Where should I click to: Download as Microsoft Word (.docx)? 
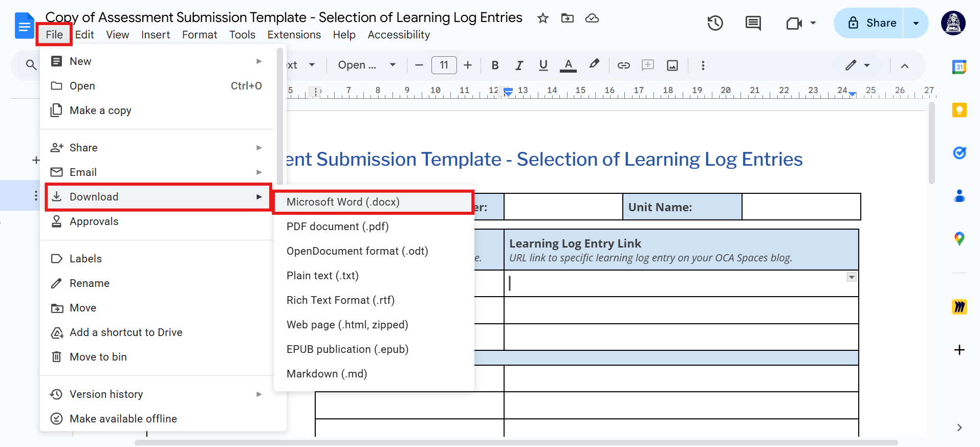point(374,202)
